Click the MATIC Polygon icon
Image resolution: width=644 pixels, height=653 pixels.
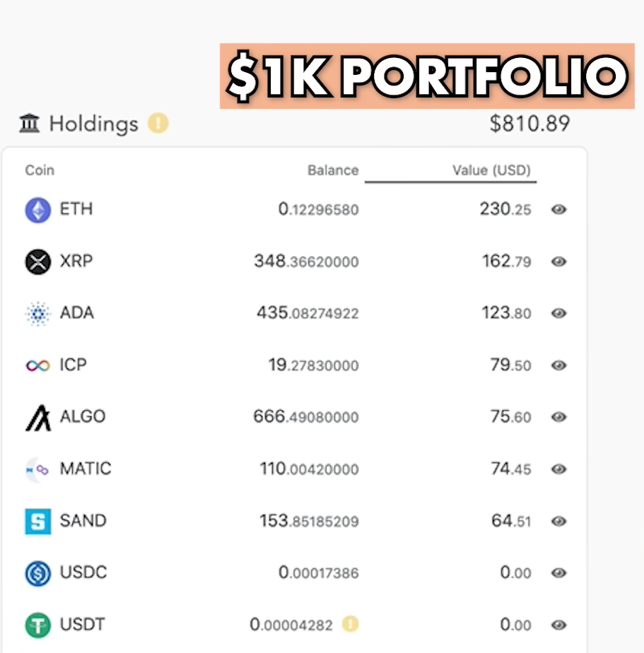[x=38, y=470]
